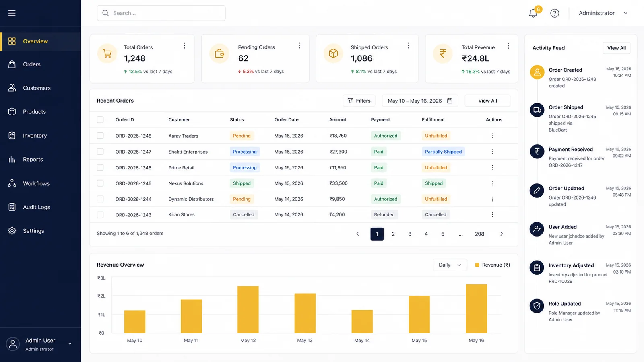Open actions menu for ORD-2026-1245

(x=493, y=183)
